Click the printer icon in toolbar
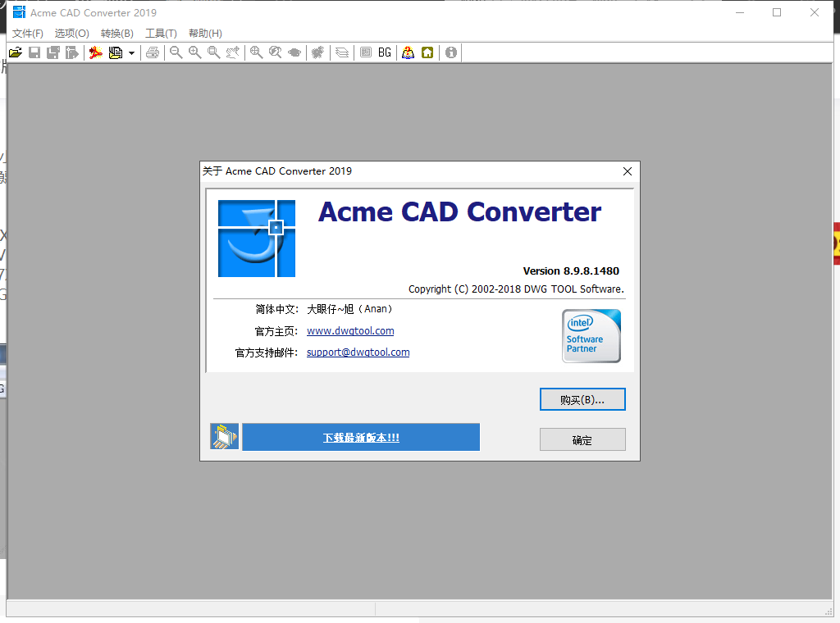The height and width of the screenshot is (623, 840). [153, 52]
